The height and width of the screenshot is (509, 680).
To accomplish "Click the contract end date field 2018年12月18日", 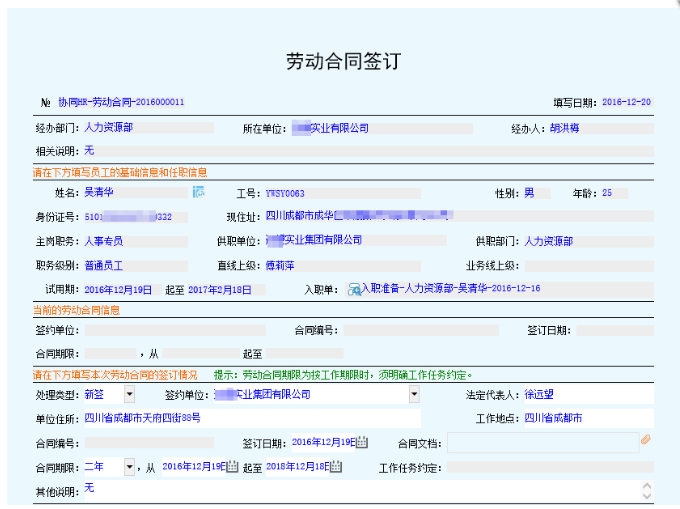I will coord(298,467).
